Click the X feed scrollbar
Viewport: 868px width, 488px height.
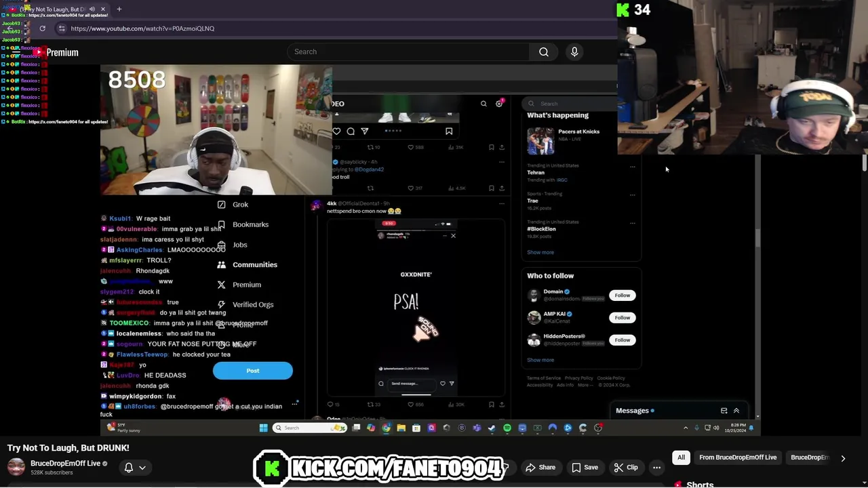pyautogui.click(x=757, y=239)
